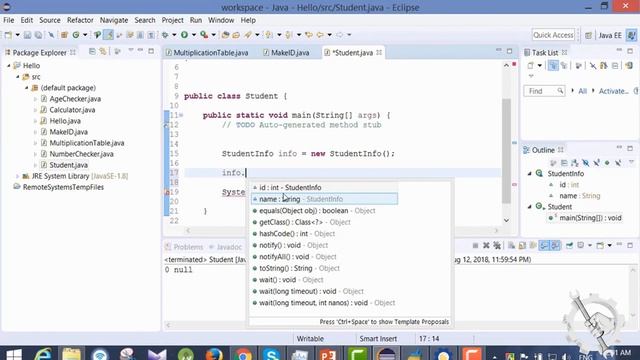Open the Source menu
The width and height of the screenshot is (640, 360).
(x=50, y=20)
